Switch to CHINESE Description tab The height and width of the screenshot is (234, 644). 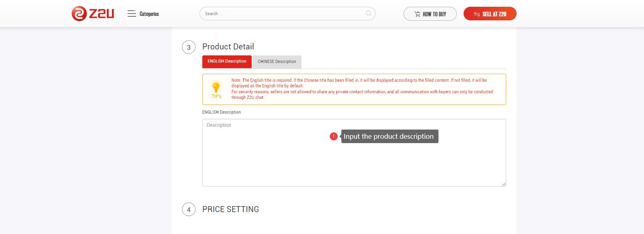[277, 62]
